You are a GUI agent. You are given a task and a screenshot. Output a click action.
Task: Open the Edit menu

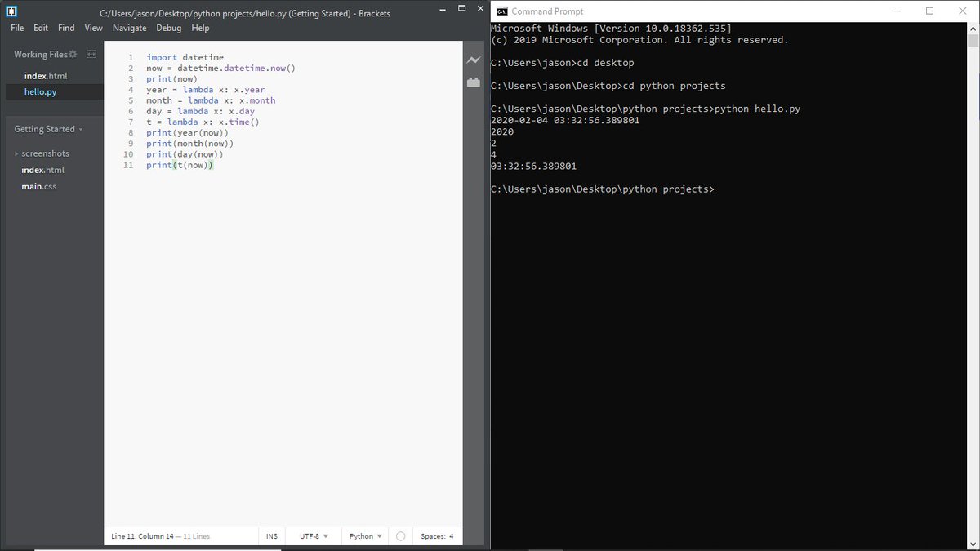(41, 28)
